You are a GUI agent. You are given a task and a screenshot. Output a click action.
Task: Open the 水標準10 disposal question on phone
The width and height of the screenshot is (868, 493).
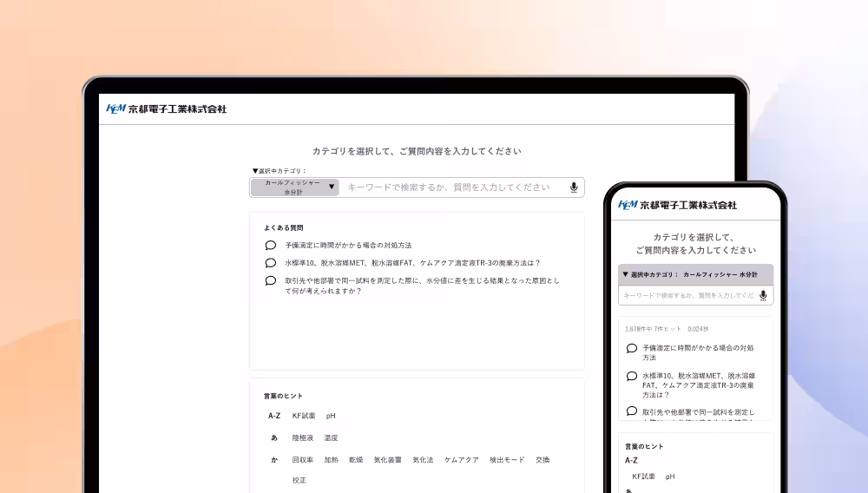(698, 385)
